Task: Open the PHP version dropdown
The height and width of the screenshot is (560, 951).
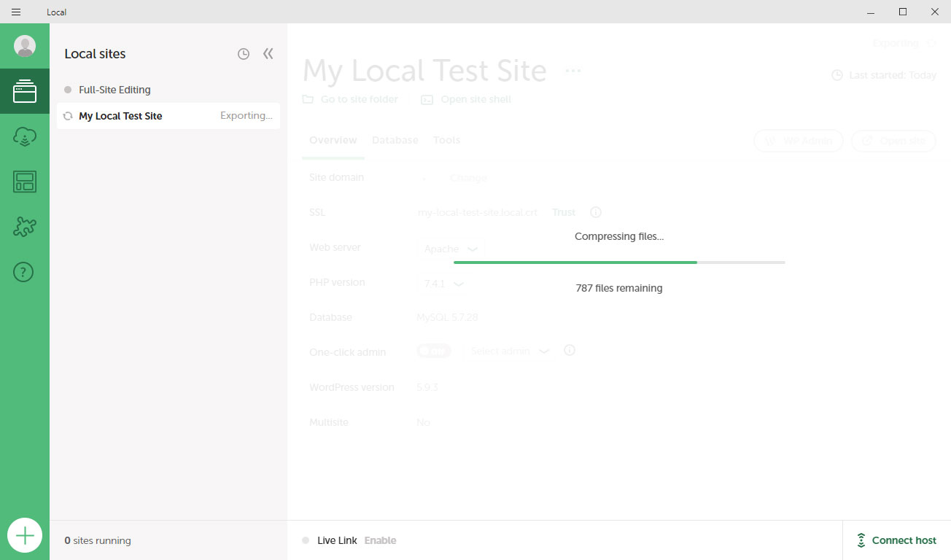Action: click(444, 284)
